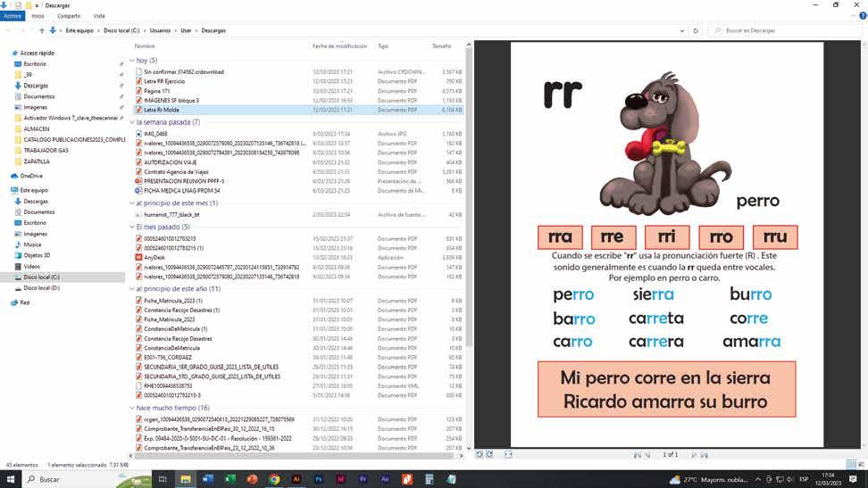Collapse the 'hoy (5)' group
This screenshot has height=488, width=868.
[132, 61]
